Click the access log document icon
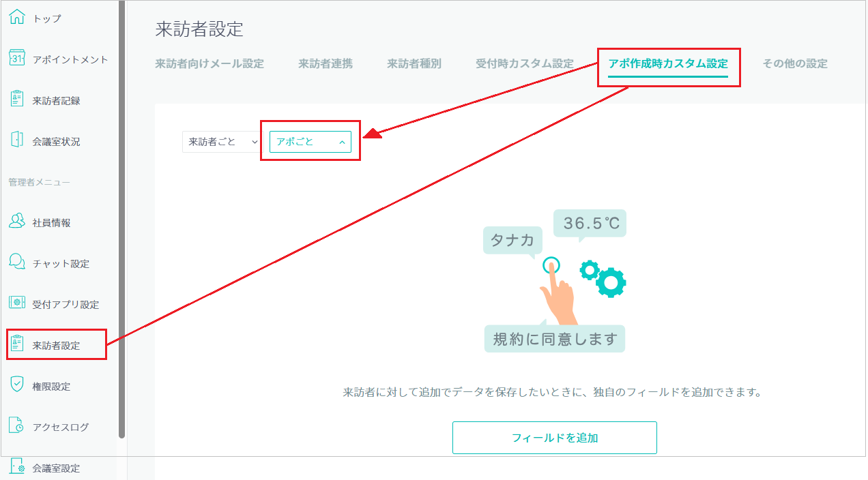This screenshot has height=480, width=868. 18,427
